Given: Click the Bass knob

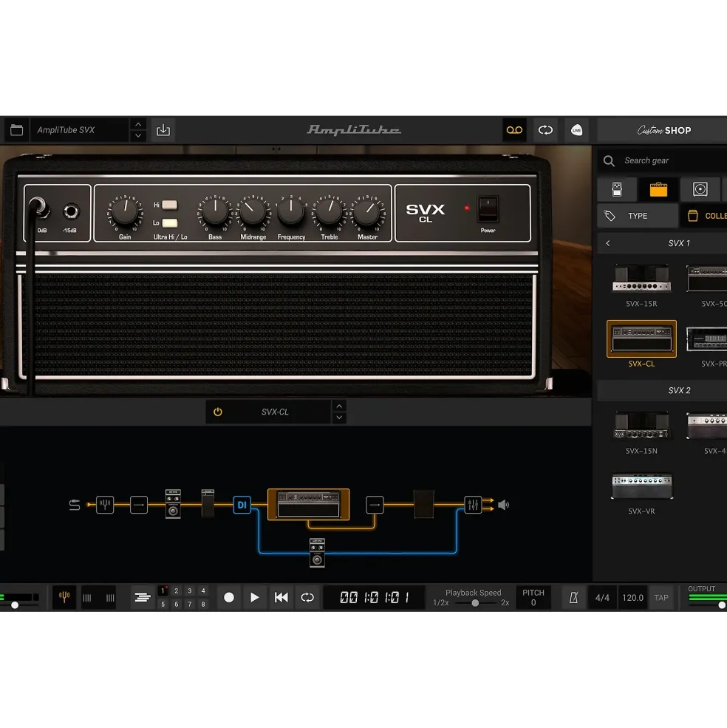Looking at the screenshot, I should point(215,211).
